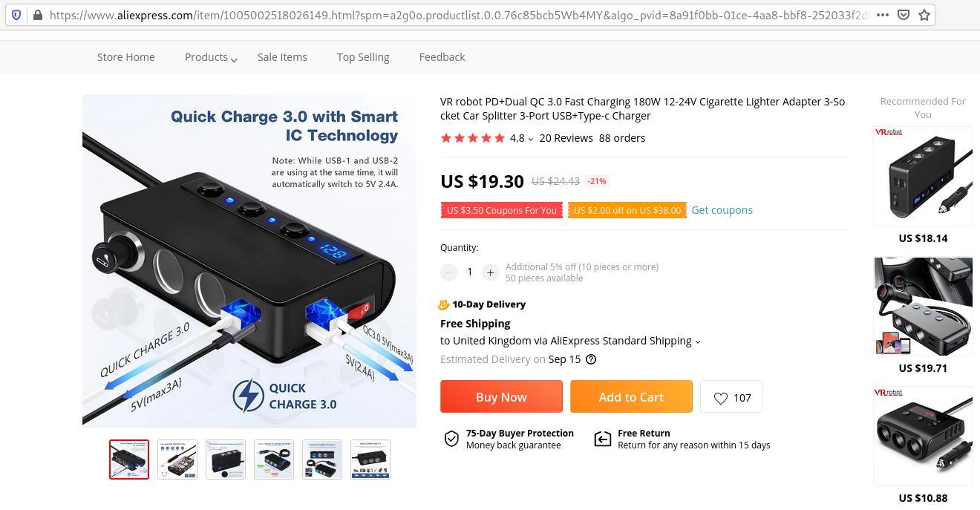Open the Get coupons link
Screen dimensions: 980x510
click(x=722, y=210)
